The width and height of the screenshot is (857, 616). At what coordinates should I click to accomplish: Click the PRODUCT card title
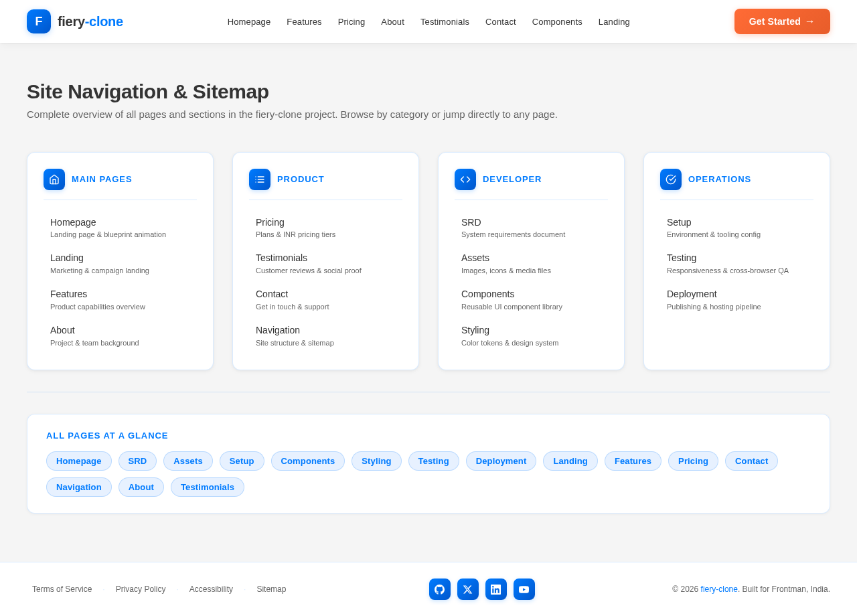pyautogui.click(x=301, y=179)
